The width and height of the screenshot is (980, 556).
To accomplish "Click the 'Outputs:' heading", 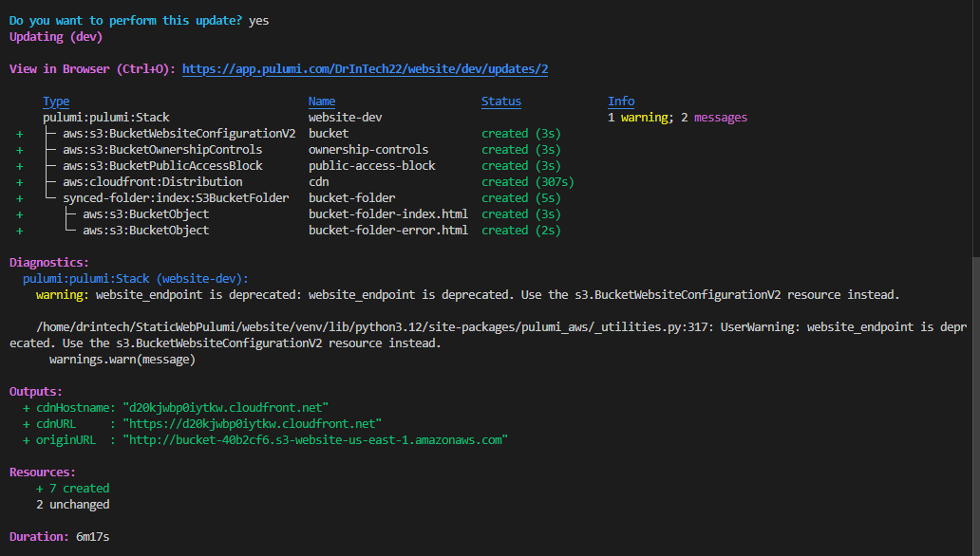I will coord(36,392).
